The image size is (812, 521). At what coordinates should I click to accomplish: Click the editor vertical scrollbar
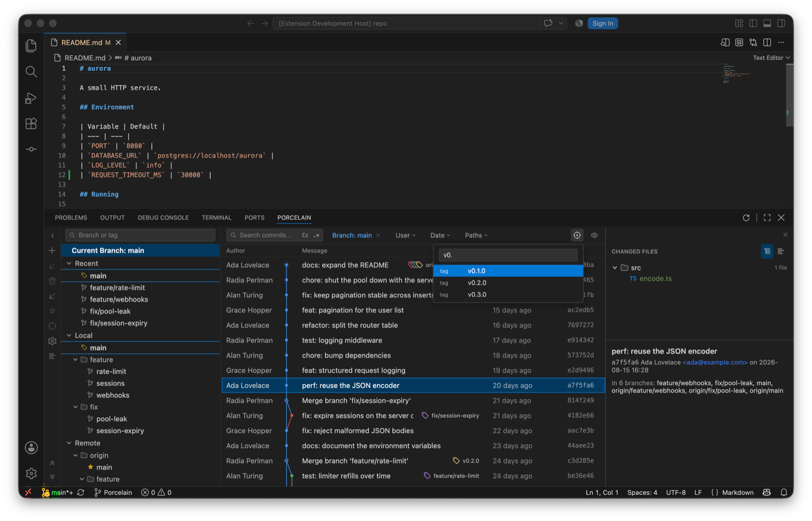(789, 95)
